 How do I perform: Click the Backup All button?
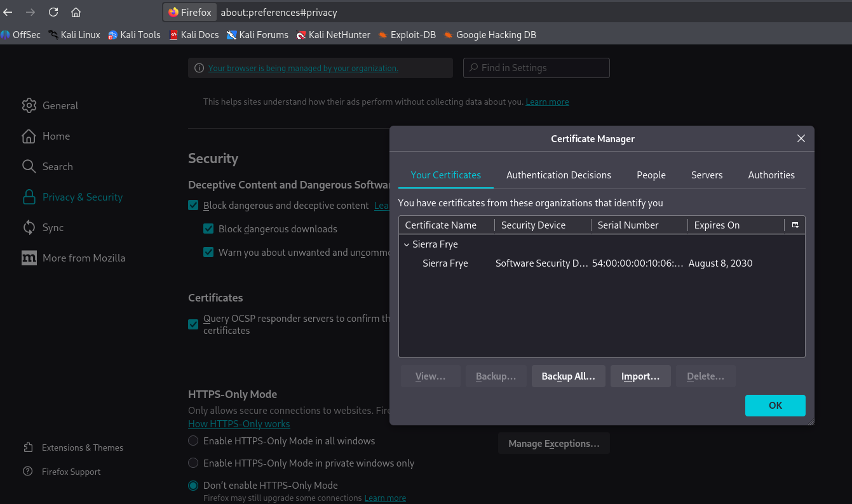click(x=568, y=376)
